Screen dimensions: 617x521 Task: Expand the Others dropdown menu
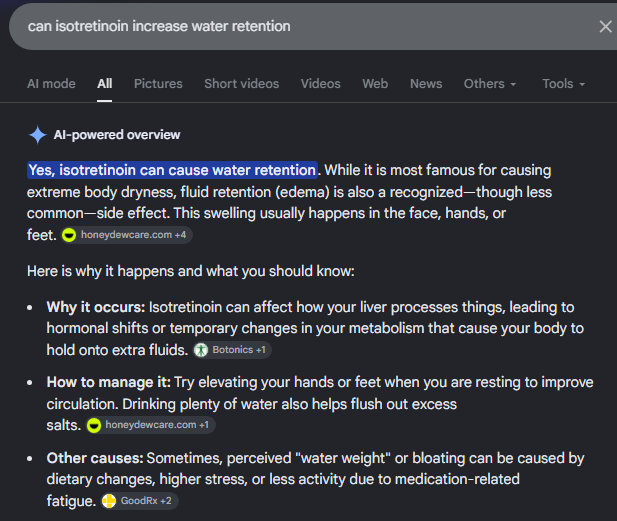[490, 84]
